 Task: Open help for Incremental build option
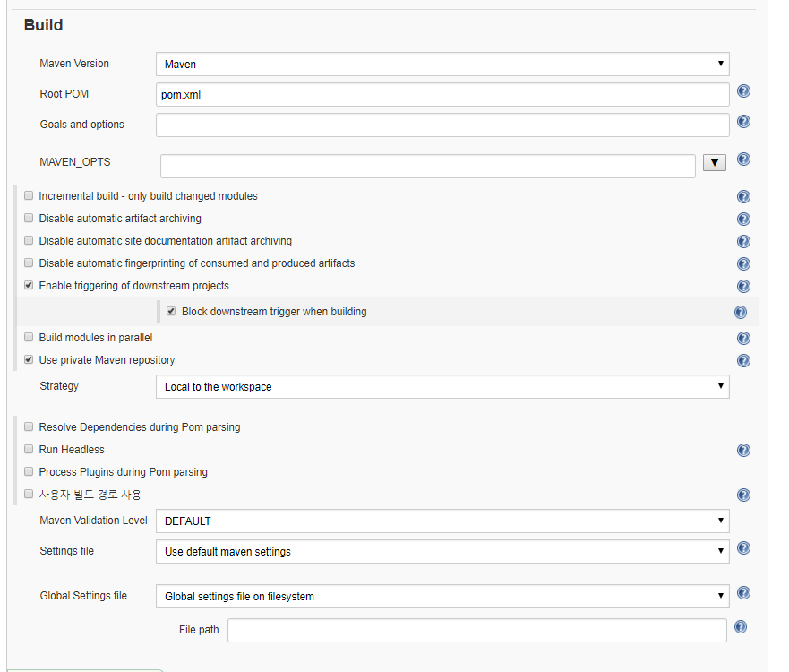(743, 197)
